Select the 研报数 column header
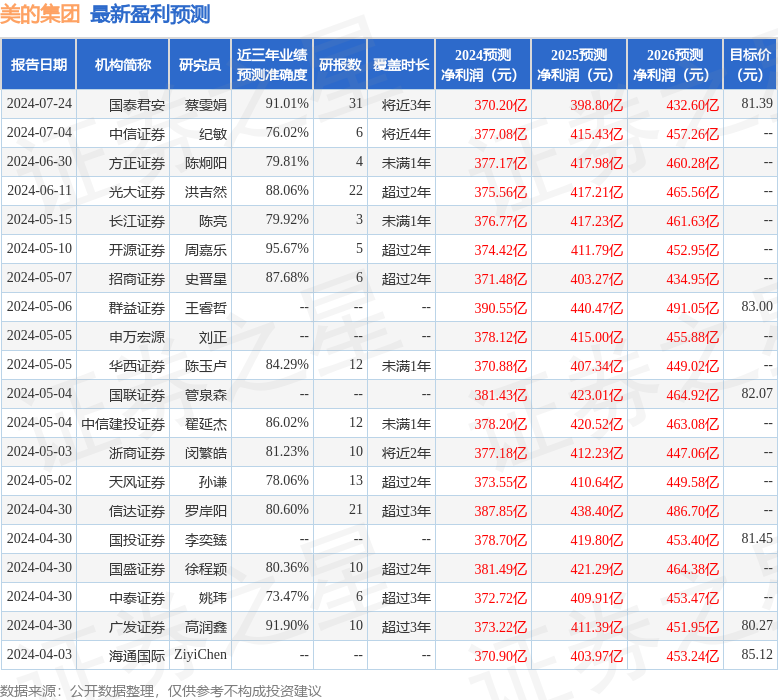This screenshot has width=778, height=700. [340, 64]
